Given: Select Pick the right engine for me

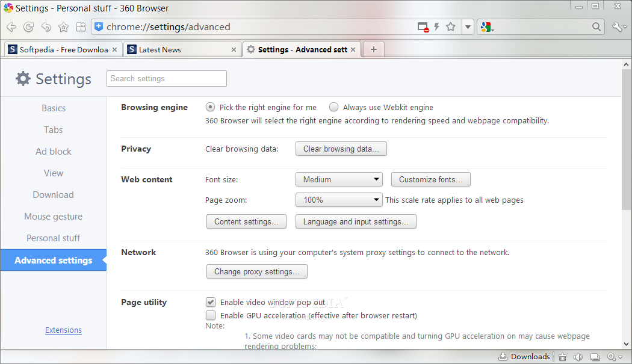Looking at the screenshot, I should point(210,107).
